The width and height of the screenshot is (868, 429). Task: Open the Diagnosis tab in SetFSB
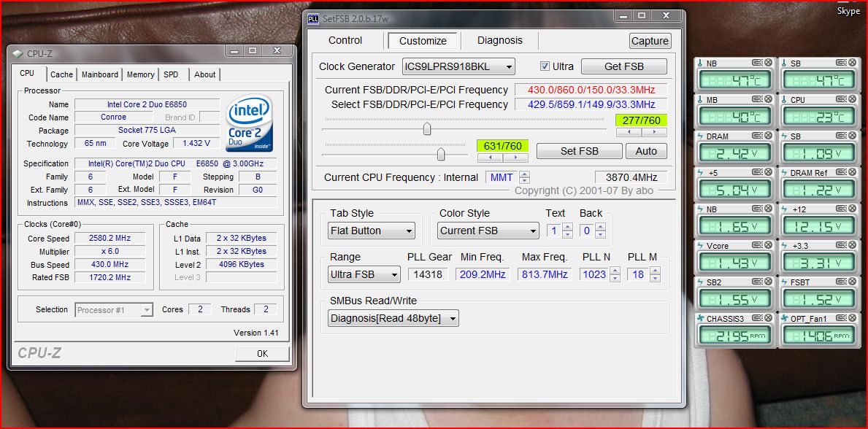click(500, 40)
